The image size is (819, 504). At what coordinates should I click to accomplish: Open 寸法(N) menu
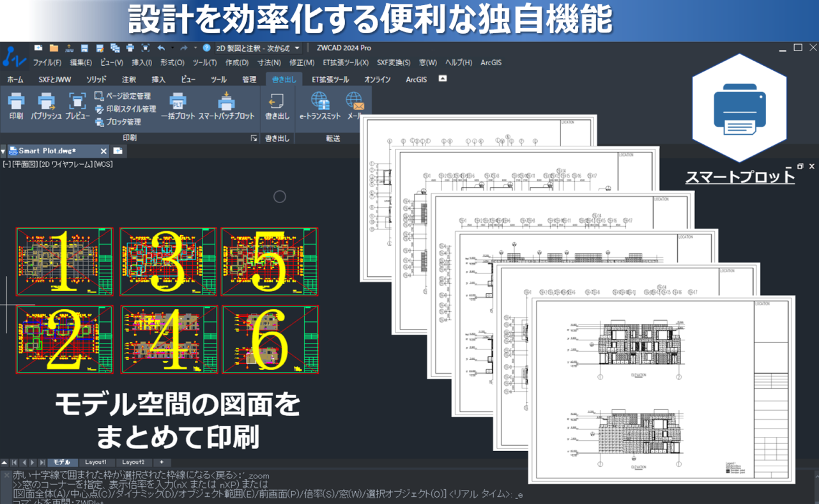point(269,63)
